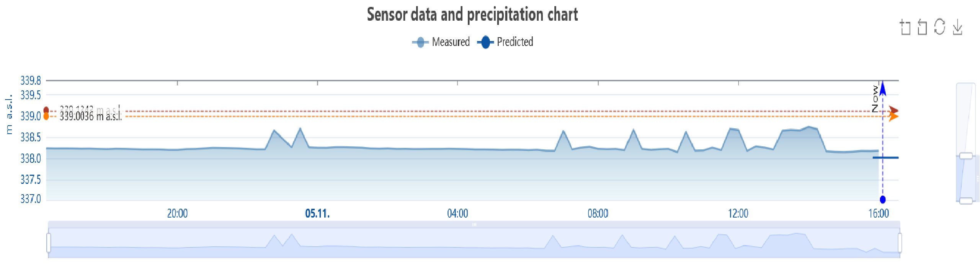The height and width of the screenshot is (275, 980).
Task: Click lower handle of vertical zoom slider
Action: pyautogui.click(x=966, y=201)
